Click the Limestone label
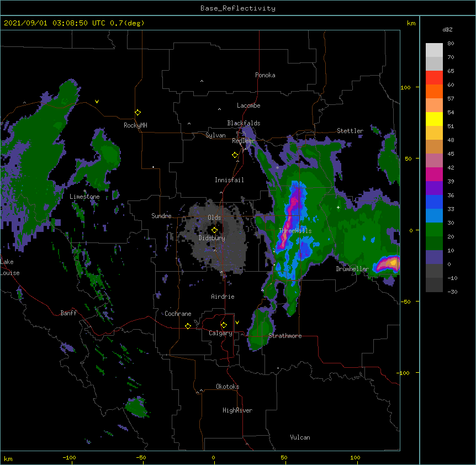 (x=84, y=197)
